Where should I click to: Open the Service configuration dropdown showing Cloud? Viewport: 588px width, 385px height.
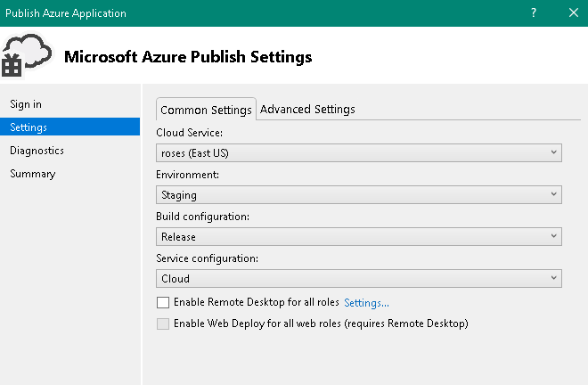[x=359, y=278]
